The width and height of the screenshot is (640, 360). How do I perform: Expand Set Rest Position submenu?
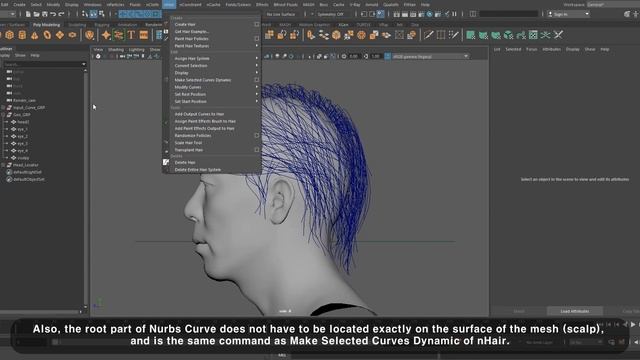point(257,94)
